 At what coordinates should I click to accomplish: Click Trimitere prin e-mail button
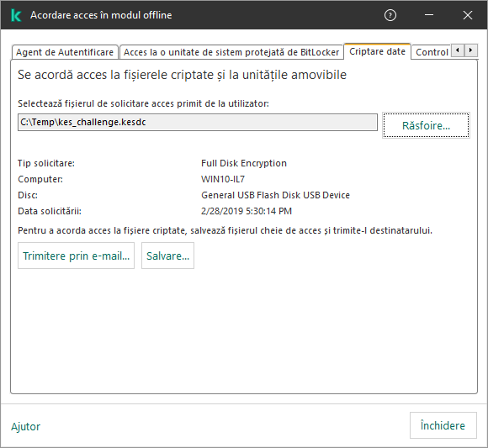(76, 256)
